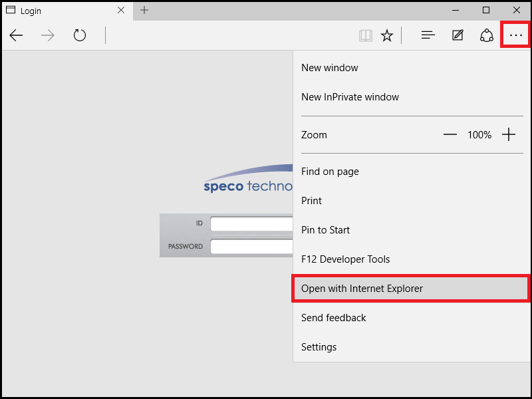Open the Hub three-lines icon
Image resolution: width=532 pixels, height=399 pixels.
click(428, 35)
